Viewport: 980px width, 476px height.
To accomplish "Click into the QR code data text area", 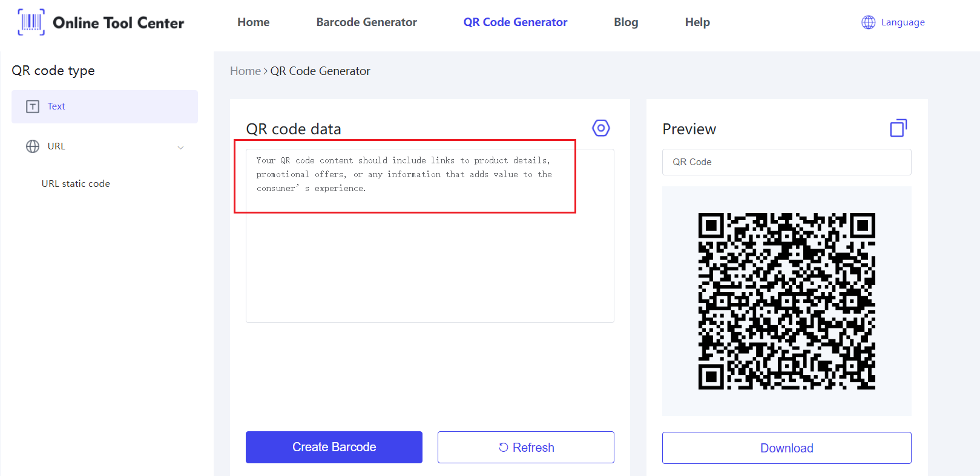I will click(x=430, y=236).
